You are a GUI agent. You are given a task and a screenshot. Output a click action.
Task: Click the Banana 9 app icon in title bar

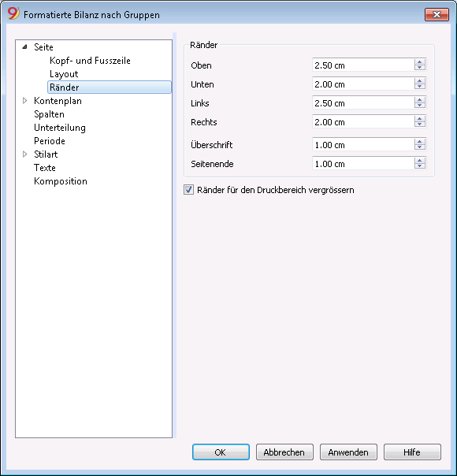pos(13,13)
